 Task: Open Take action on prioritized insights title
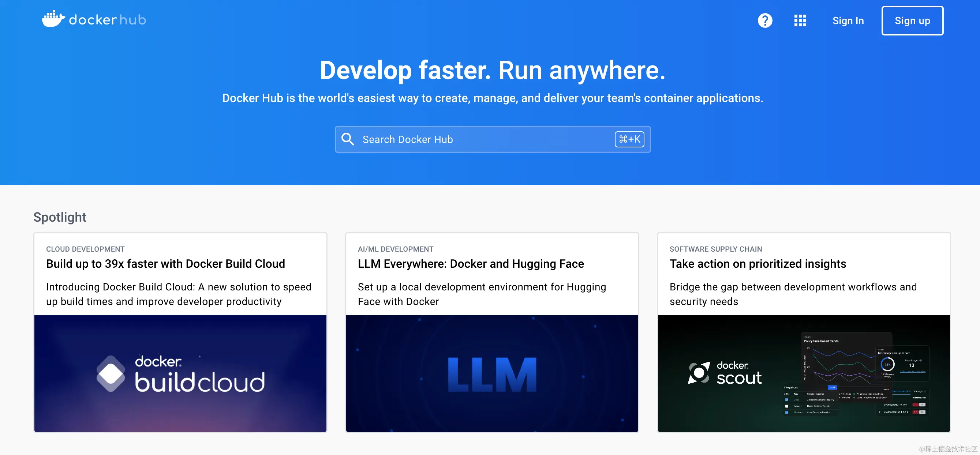click(758, 263)
